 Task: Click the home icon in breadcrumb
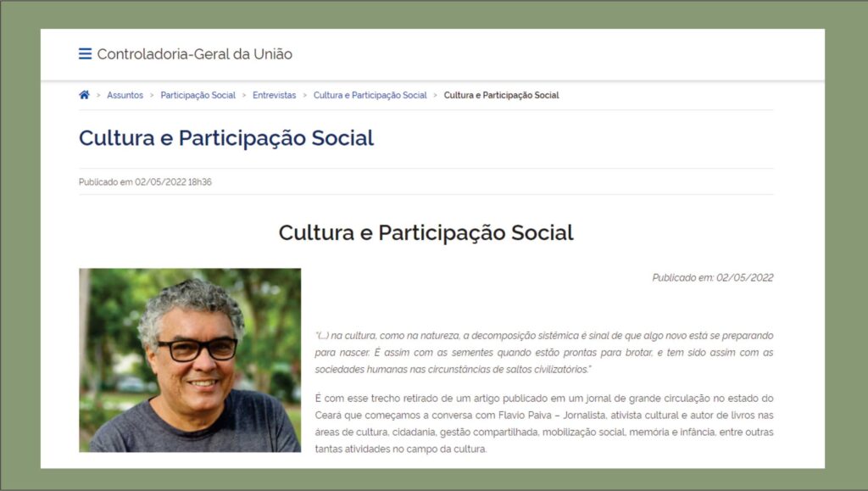[x=84, y=95]
